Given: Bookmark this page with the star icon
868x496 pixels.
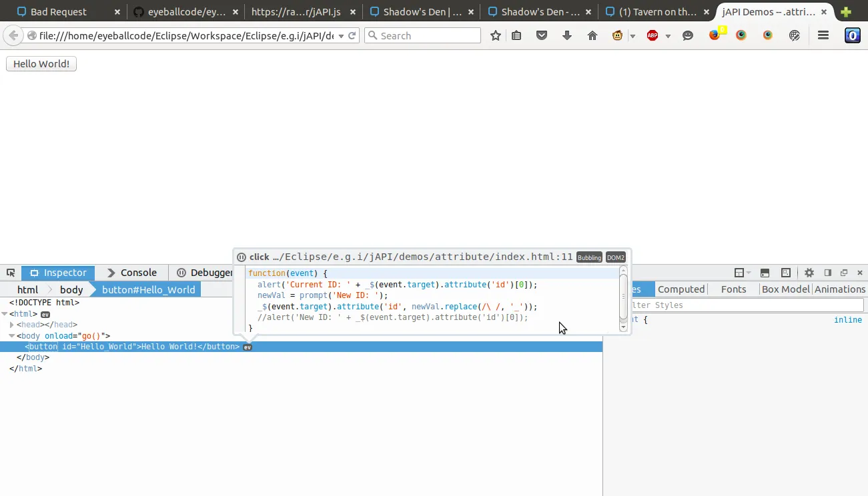Looking at the screenshot, I should tap(496, 35).
